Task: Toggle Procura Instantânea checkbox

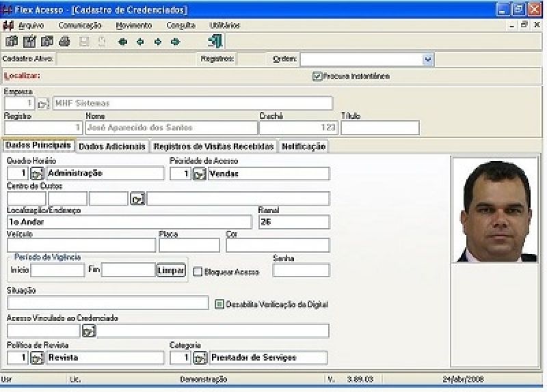Action: (x=317, y=76)
